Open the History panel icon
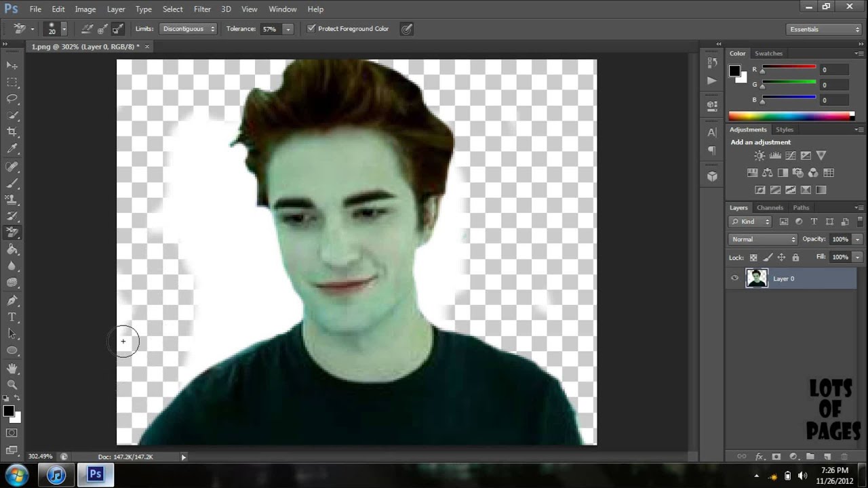The image size is (868, 488). (712, 62)
